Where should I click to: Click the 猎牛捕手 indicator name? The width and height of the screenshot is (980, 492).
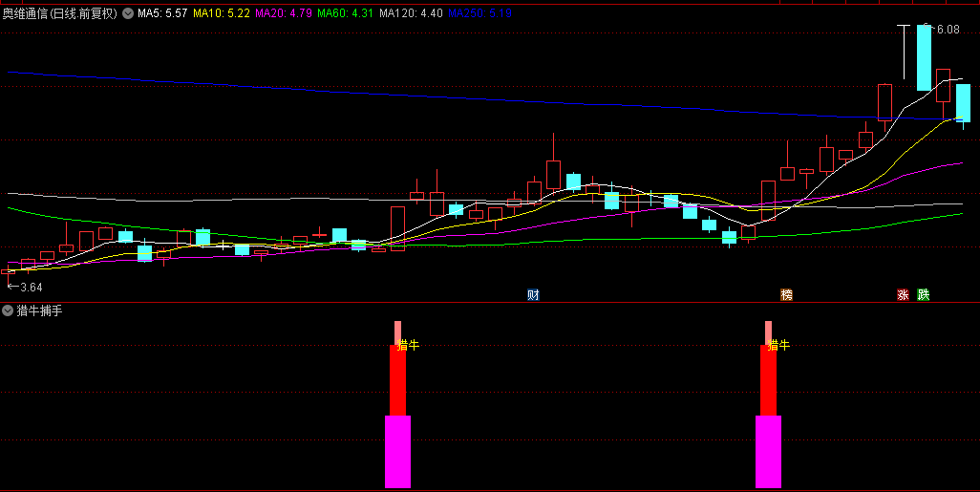point(39,310)
